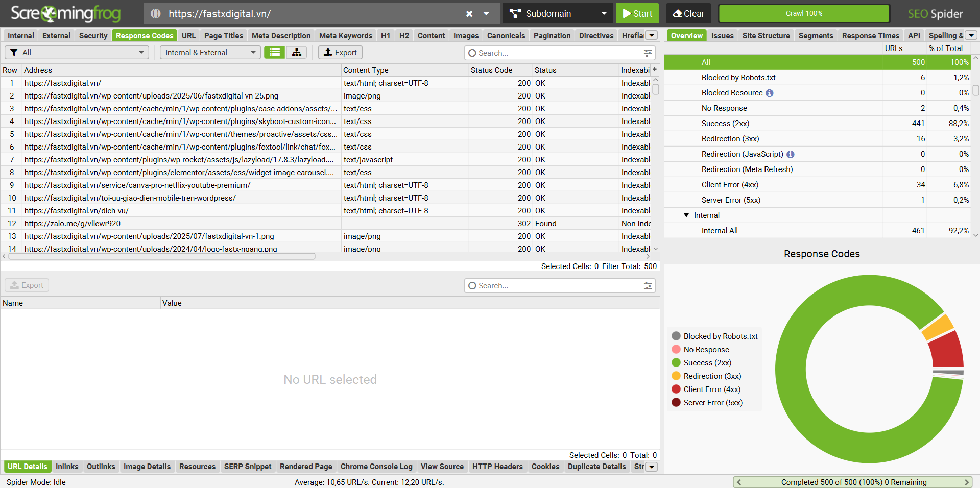Click the lower panel Export button
The image size is (980, 488).
27,285
